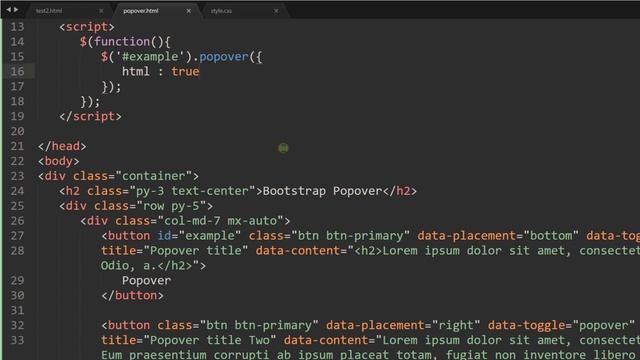This screenshot has height=360, width=640.
Task: Click the closing head tag
Action: [x=62, y=146]
